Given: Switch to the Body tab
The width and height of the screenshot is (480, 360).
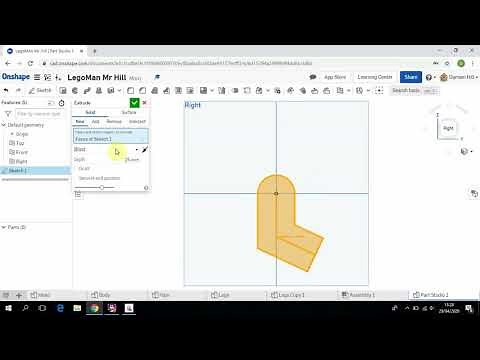Looking at the screenshot, I should click(101, 295).
